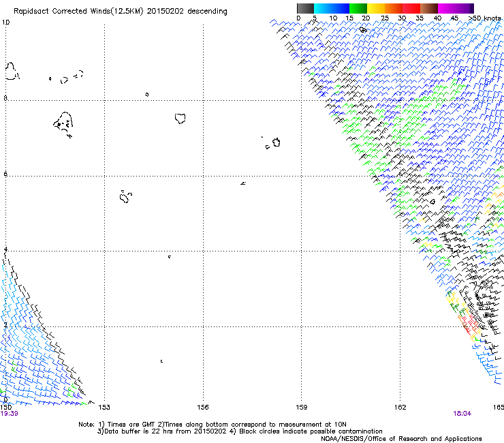Click the '35' label under the color scale
Image resolution: width=504 pixels, height=443 pixels.
tap(420, 18)
